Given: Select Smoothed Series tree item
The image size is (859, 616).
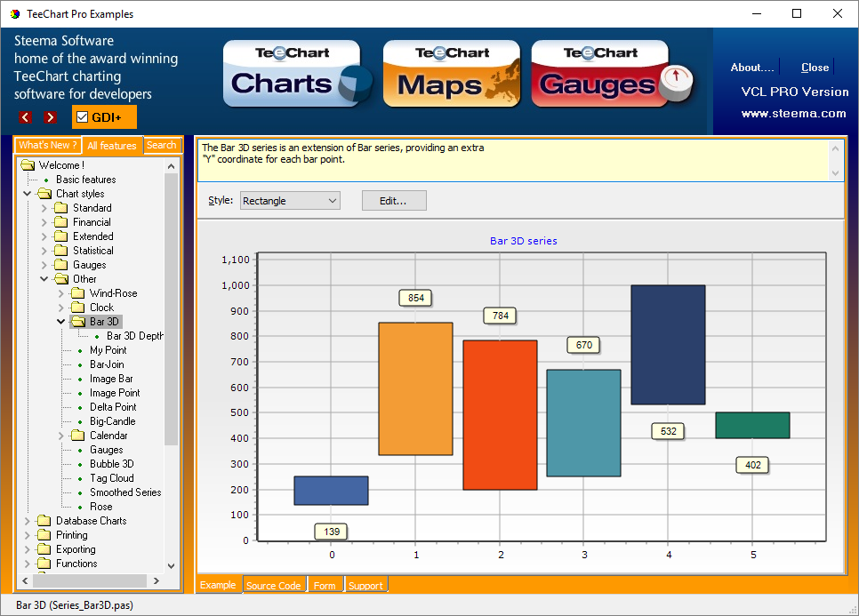Looking at the screenshot, I should [x=125, y=492].
